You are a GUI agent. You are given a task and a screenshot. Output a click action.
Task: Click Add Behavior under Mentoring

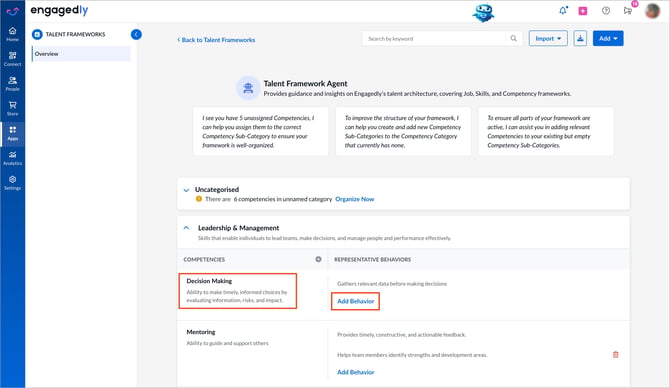click(x=356, y=372)
